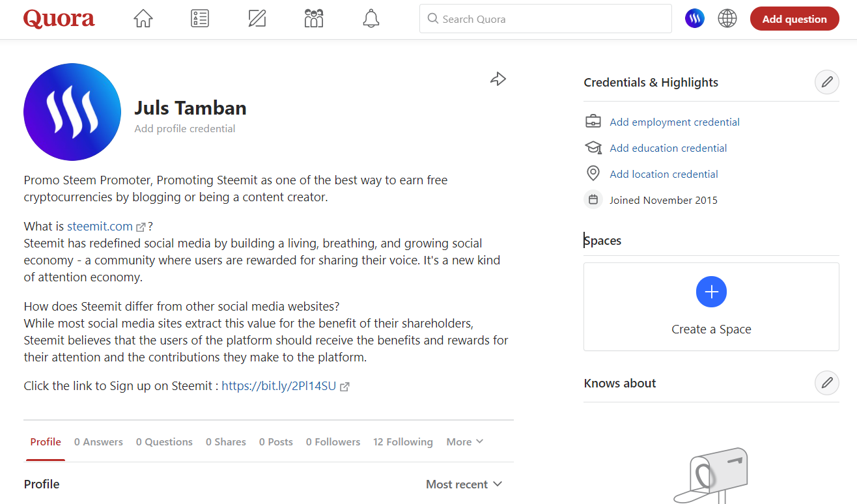Screen dimensions: 857x504
Task: Click the mailbox illustration
Action: (x=711, y=475)
